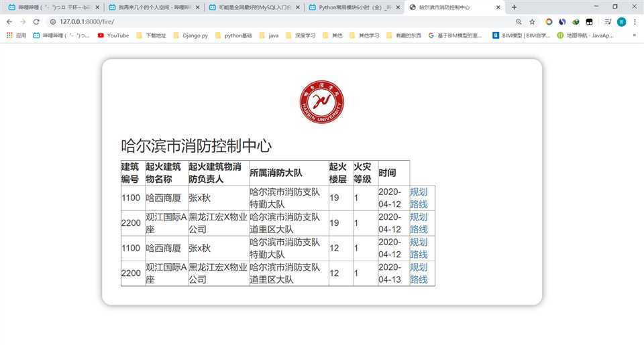Bookmark this page with the star icon

pyautogui.click(x=532, y=21)
